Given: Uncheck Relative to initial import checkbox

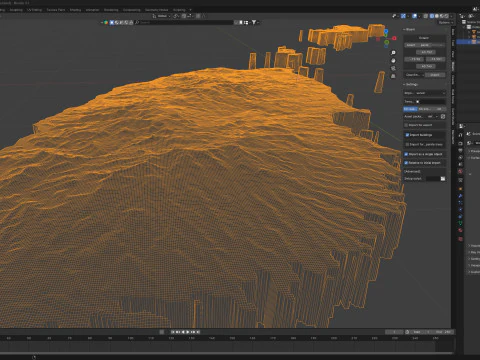Looking at the screenshot, I should [406, 163].
